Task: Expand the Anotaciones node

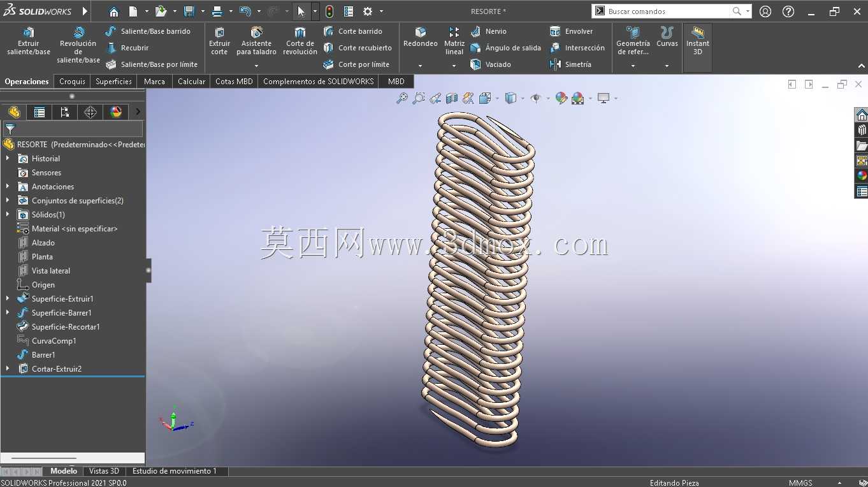Action: click(x=8, y=186)
